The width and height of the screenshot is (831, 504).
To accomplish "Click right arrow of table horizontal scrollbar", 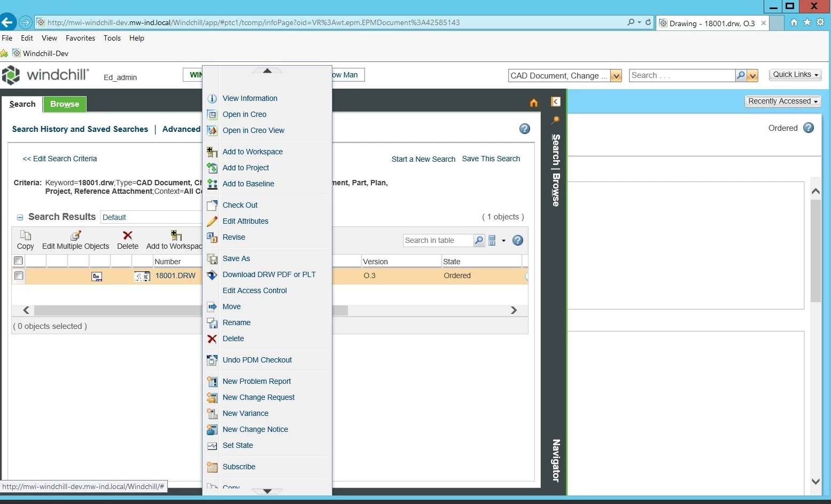I will 514,310.
